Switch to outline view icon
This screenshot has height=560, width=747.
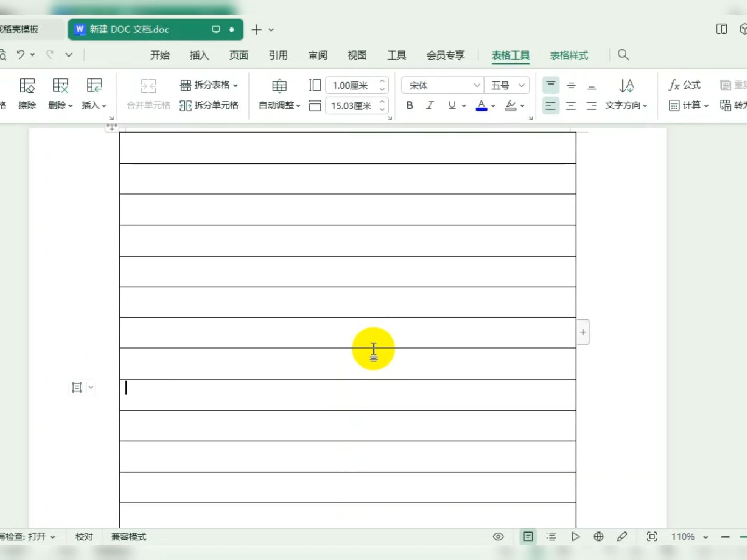click(x=551, y=537)
